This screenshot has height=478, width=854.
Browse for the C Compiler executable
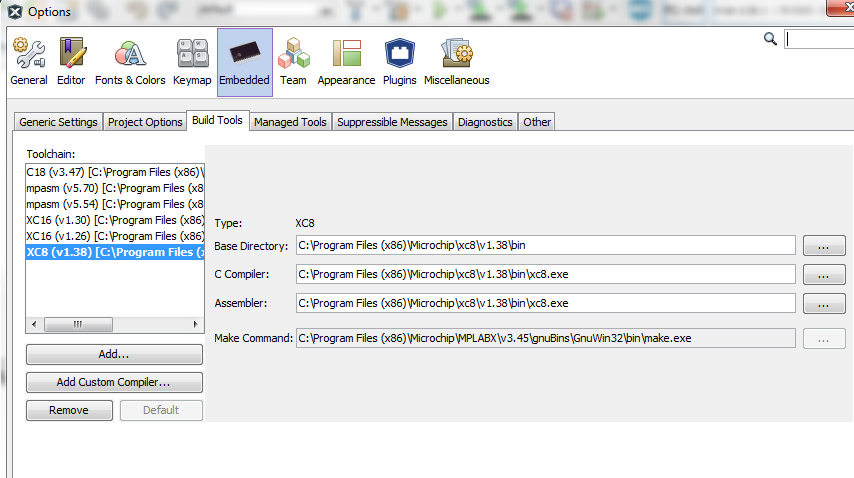click(x=824, y=274)
